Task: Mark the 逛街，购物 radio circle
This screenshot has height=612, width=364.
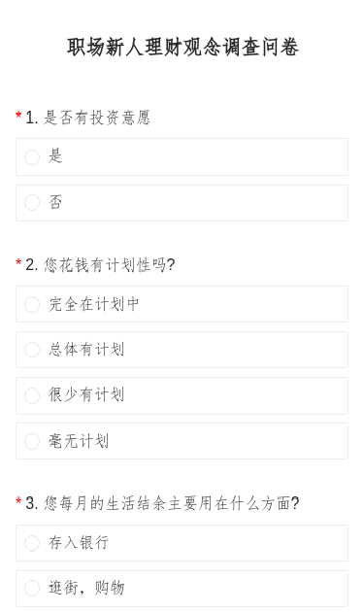Action: pyautogui.click(x=32, y=588)
